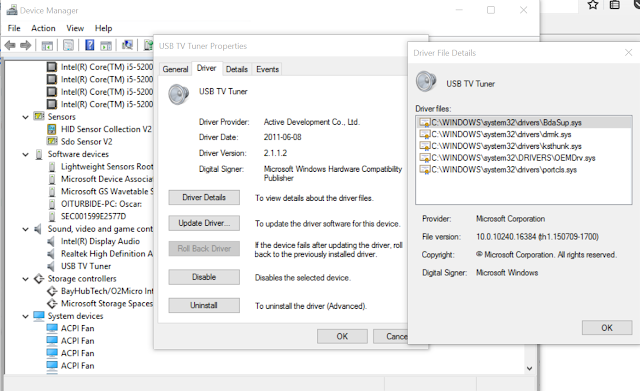Click the HID Sensor Collection V2 device icon
This screenshot has height=391, width=640.
[x=52, y=129]
